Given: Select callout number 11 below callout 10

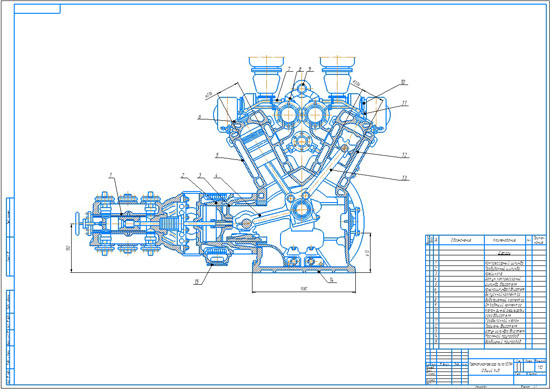Looking at the screenshot, I should tap(404, 103).
